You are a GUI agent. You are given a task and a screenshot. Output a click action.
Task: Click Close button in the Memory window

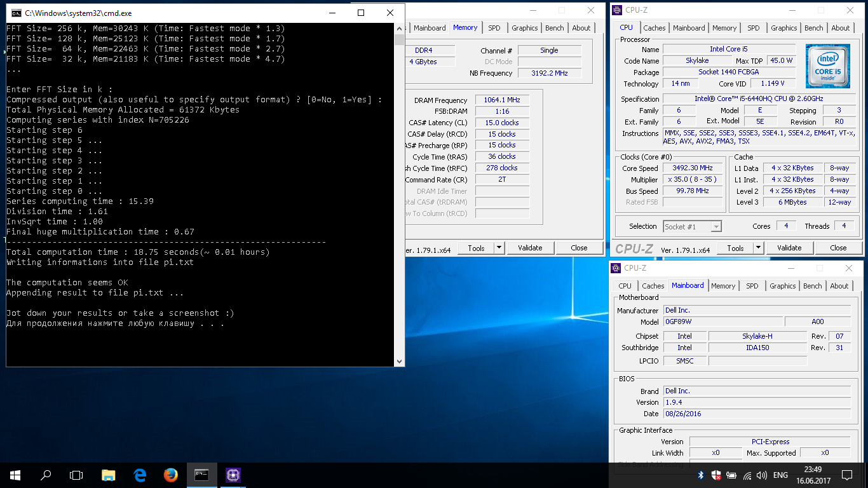[x=579, y=248]
